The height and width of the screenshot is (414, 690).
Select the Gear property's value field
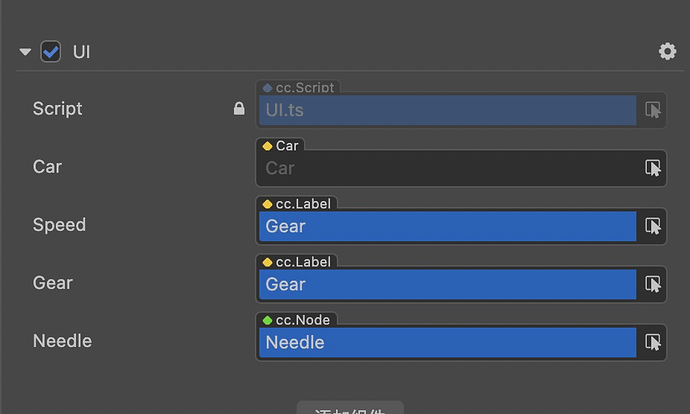(446, 284)
